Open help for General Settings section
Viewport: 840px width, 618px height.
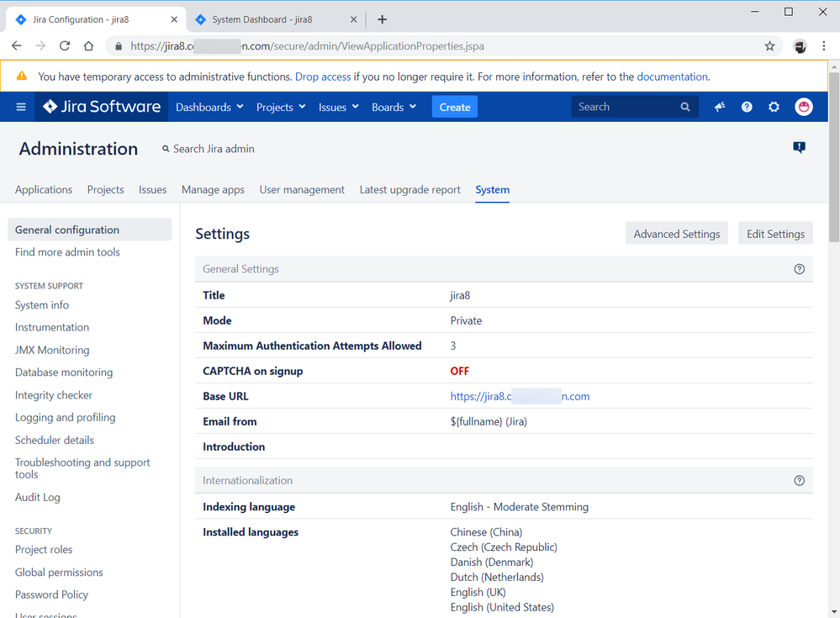[800, 269]
